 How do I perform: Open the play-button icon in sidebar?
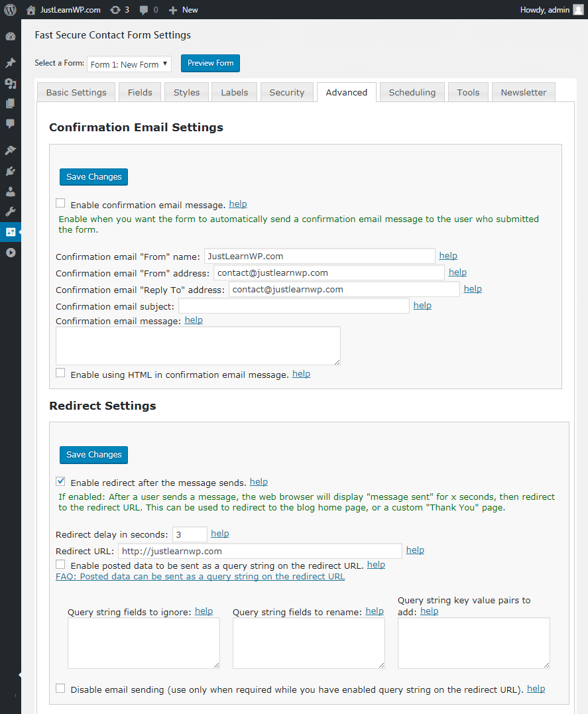click(11, 253)
